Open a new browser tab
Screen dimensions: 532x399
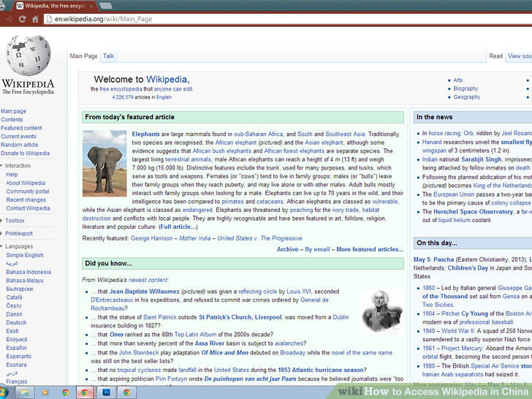point(106,5)
